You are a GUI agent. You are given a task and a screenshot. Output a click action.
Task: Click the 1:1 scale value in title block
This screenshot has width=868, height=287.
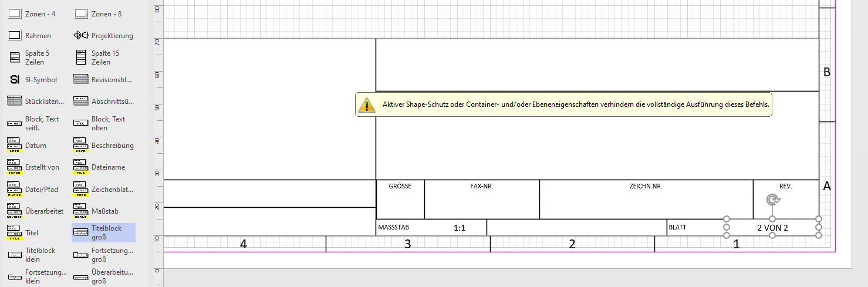[460, 228]
